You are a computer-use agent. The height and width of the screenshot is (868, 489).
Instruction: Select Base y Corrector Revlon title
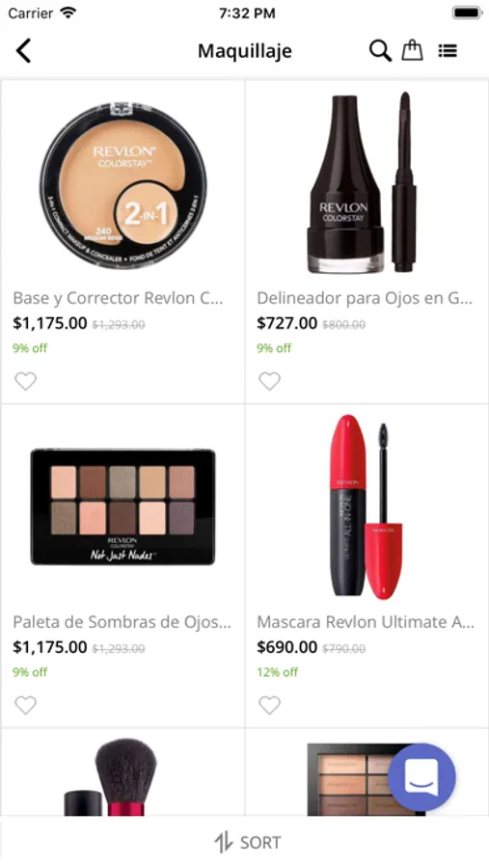[118, 298]
